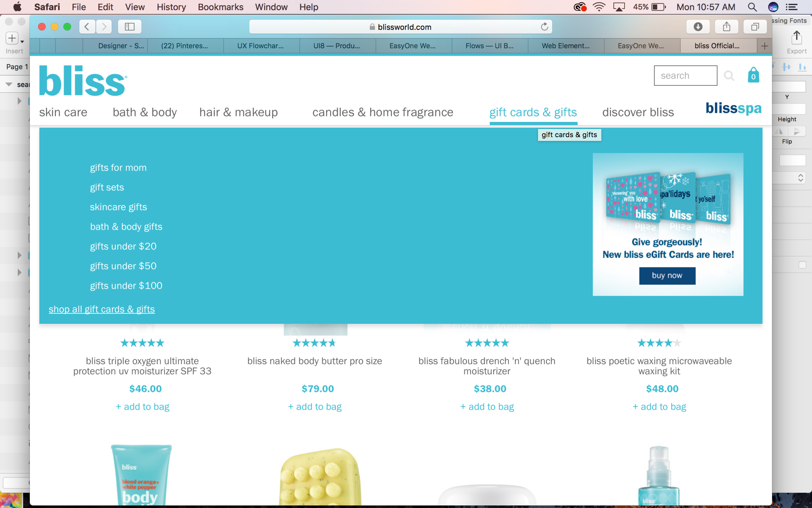
Task: Open blood orange body product thumbnail
Action: click(141, 475)
